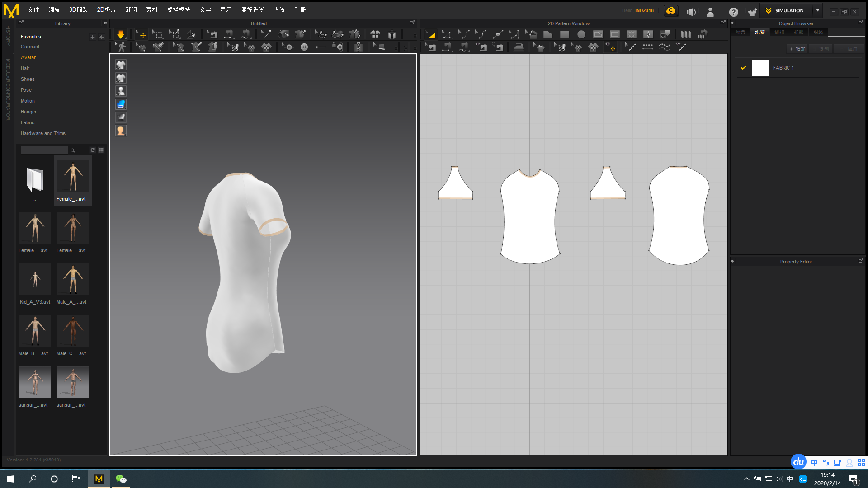Viewport: 868px width, 488px height.
Task: Select the Rectangle pattern tool
Action: pyautogui.click(x=564, y=34)
